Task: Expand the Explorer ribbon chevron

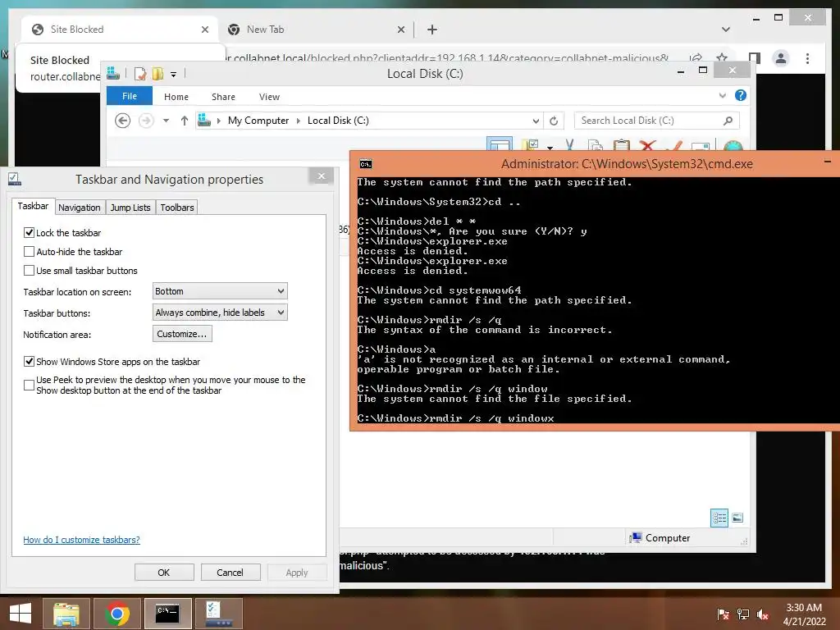Action: click(x=722, y=96)
